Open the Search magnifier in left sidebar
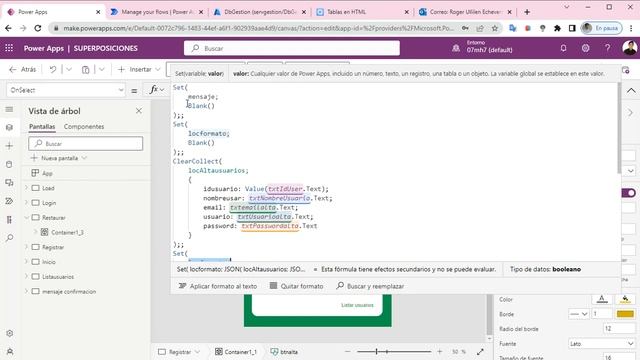This screenshot has height=360, width=640. [x=9, y=238]
